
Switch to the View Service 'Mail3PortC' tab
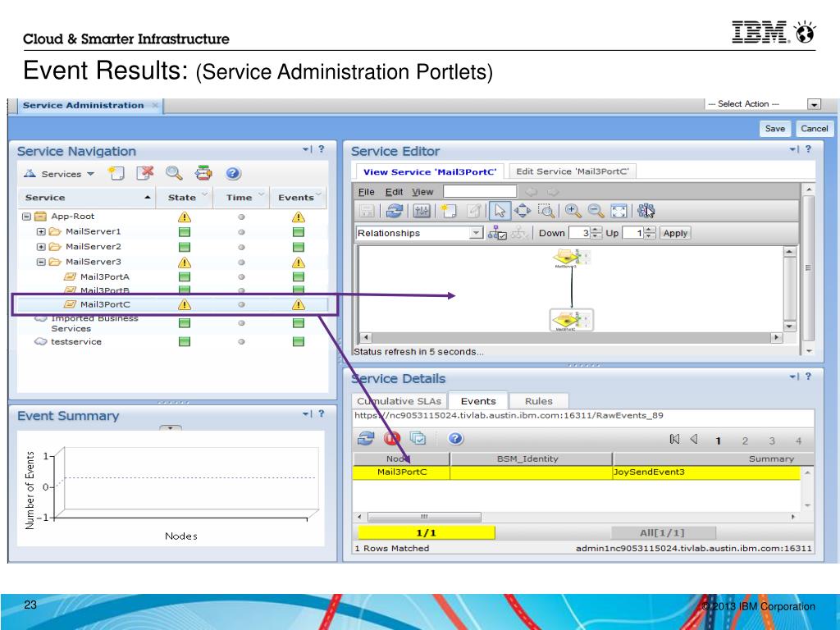click(430, 172)
